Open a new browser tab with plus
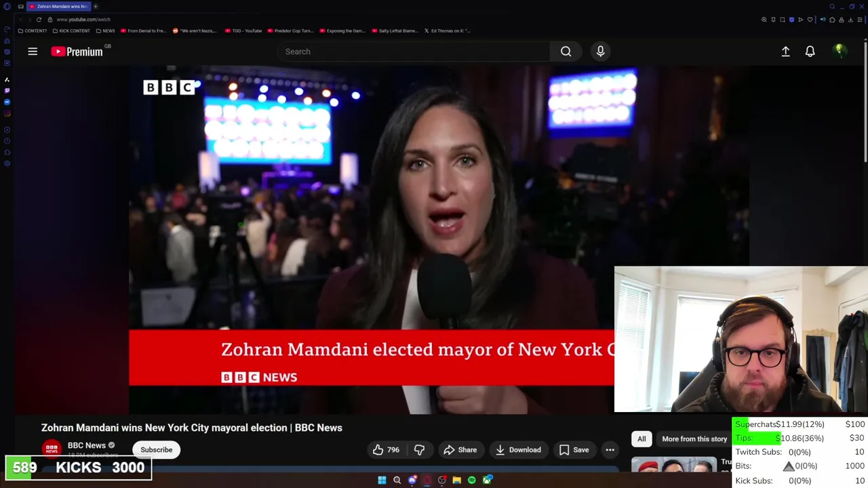The height and width of the screenshot is (488, 868). tap(96, 6)
